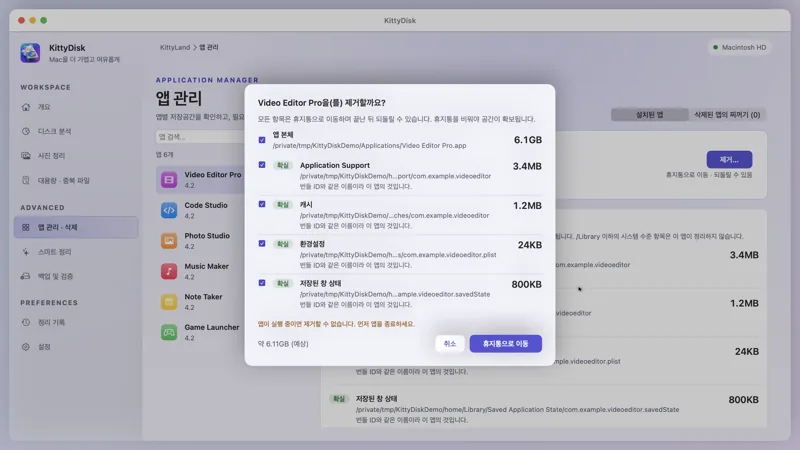Uncheck the 캐시 checkbox
Image resolution: width=800 pixels, height=450 pixels.
coord(262,204)
